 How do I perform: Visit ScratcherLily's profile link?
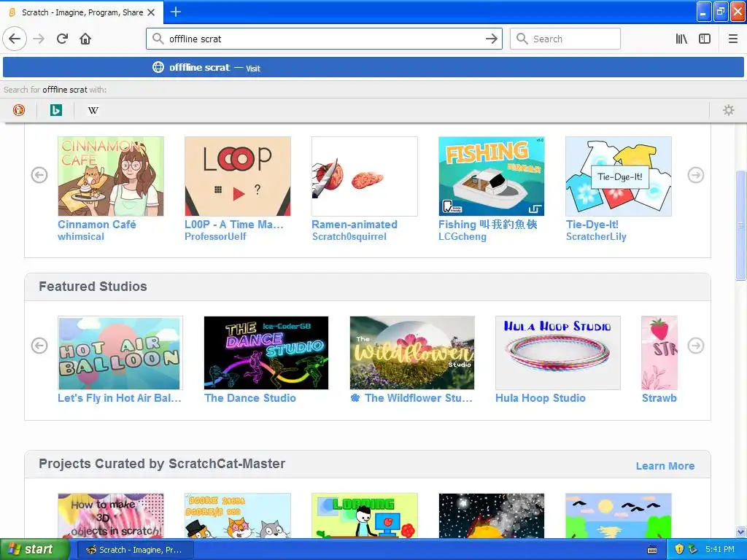pos(596,237)
